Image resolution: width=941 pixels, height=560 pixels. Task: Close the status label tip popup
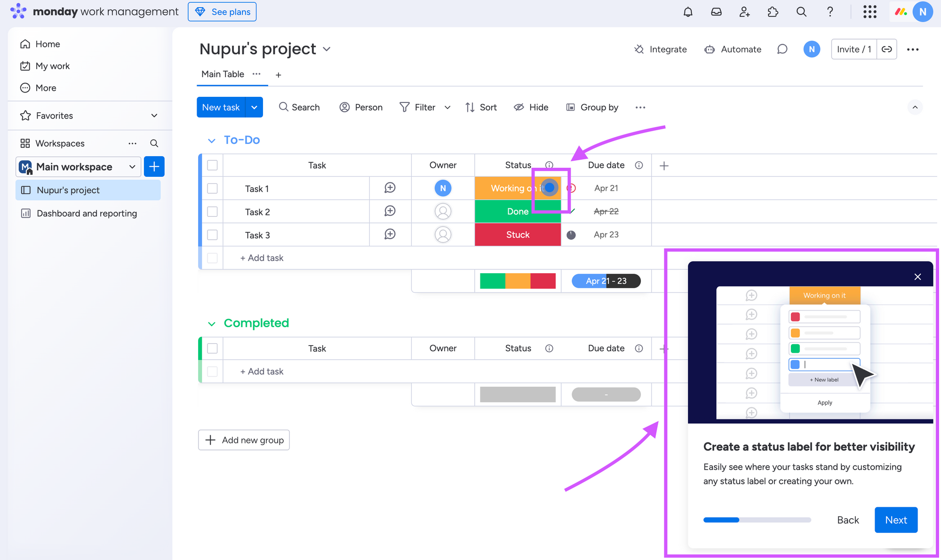[917, 276]
